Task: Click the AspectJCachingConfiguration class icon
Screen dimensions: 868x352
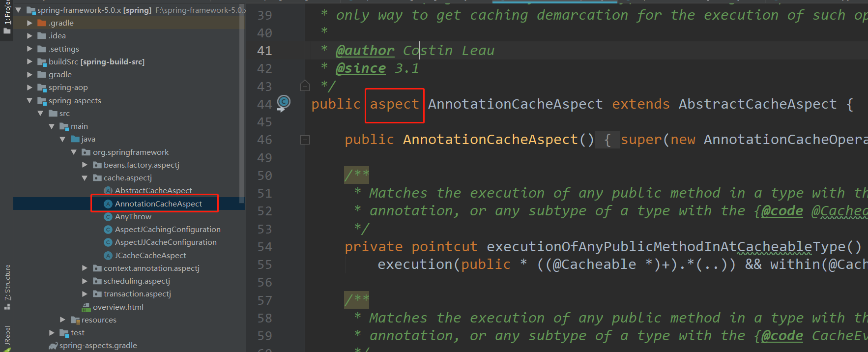Action: pos(108,230)
